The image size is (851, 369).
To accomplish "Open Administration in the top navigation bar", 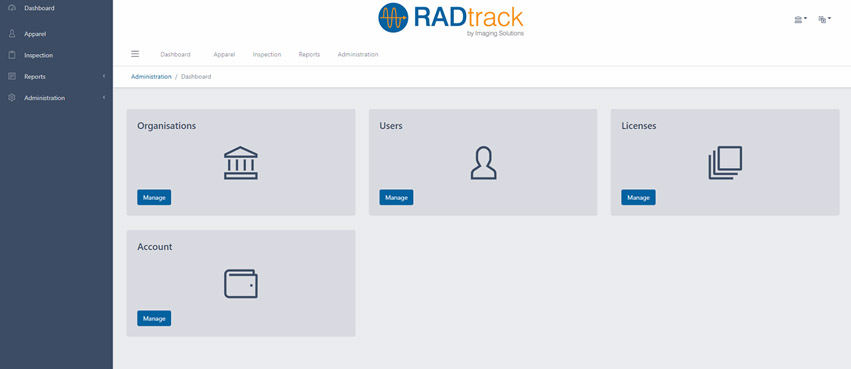I will (x=358, y=54).
